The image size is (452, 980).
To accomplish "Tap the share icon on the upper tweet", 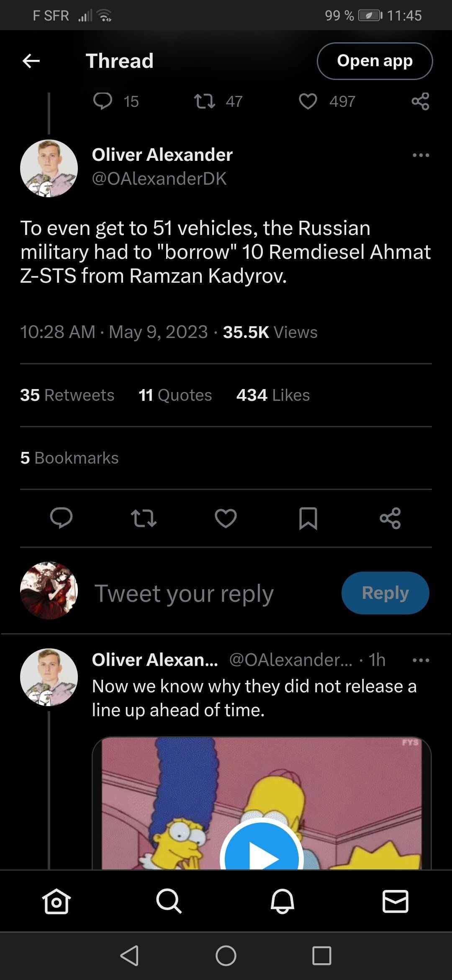I will [420, 101].
